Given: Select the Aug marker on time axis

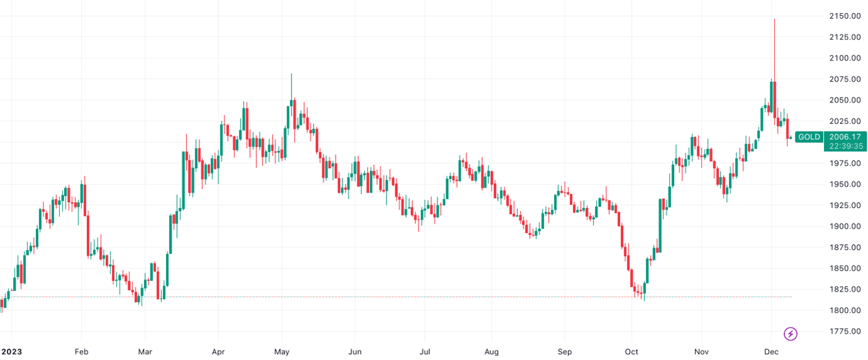Looking at the screenshot, I should [x=492, y=352].
